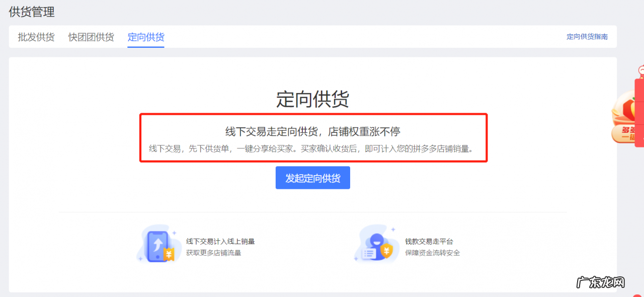This screenshot has width=644, height=297.
Task: Click the 供货管理 page title
Action: [x=31, y=12]
